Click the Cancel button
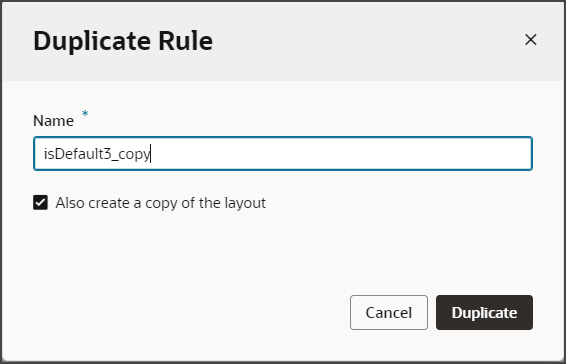This screenshot has height=364, width=566. pos(389,313)
